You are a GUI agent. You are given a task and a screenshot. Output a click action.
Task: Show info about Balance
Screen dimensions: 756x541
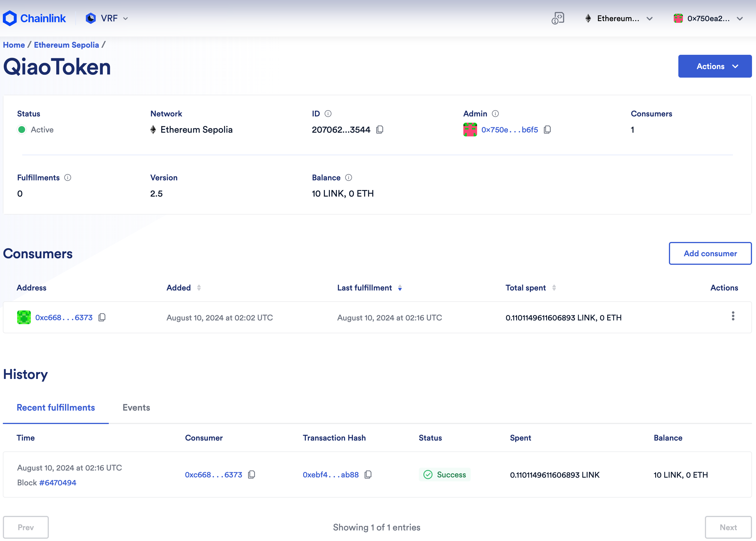[348, 178]
